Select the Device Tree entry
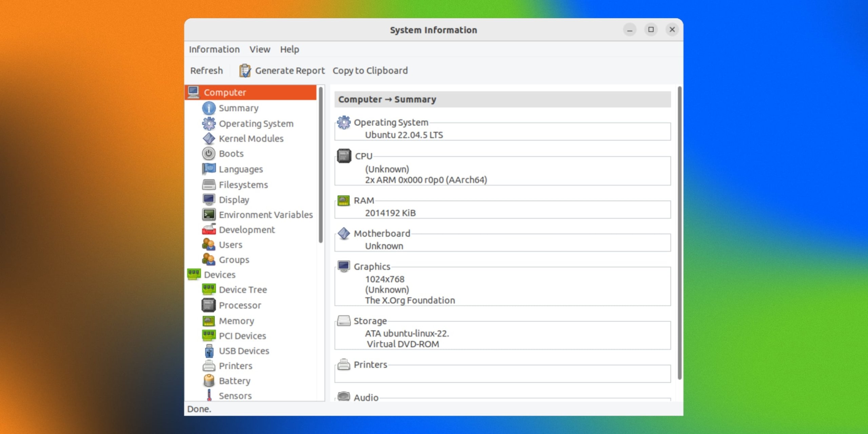Image resolution: width=868 pixels, height=434 pixels. [x=243, y=290]
